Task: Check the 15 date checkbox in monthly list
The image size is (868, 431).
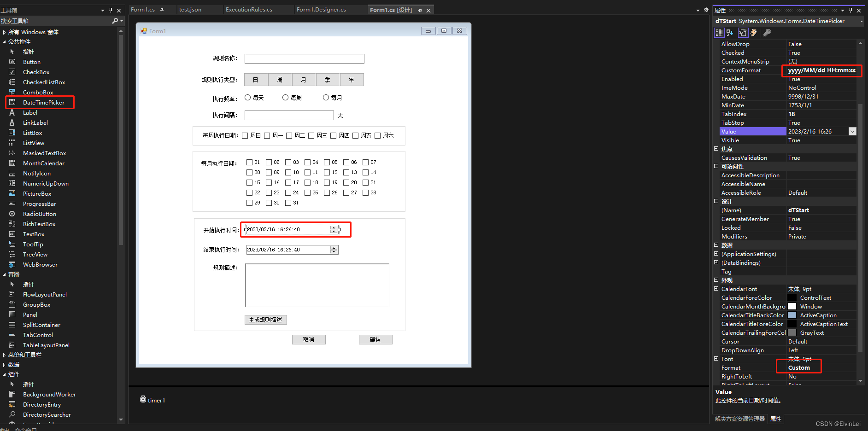Action: pyautogui.click(x=249, y=182)
